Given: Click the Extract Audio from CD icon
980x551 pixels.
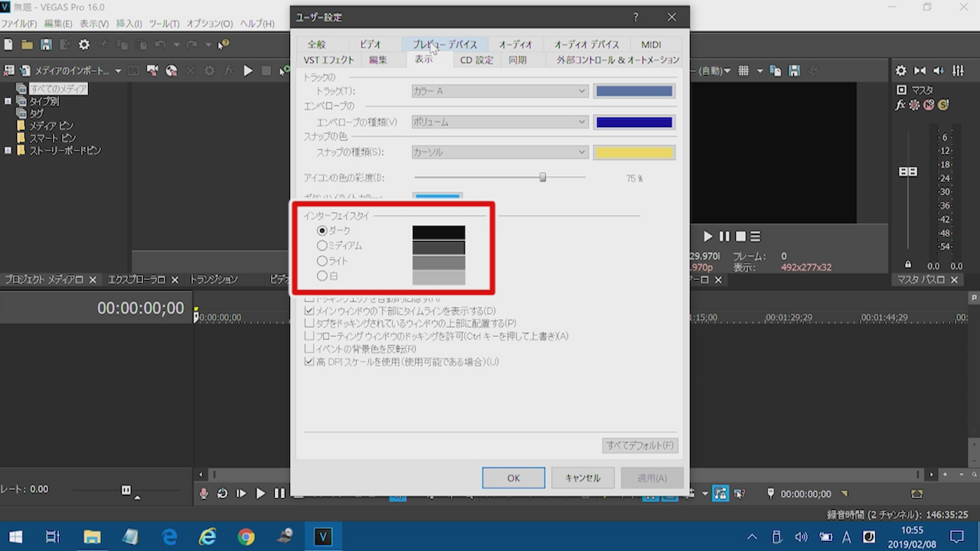Looking at the screenshot, I should coord(171,70).
